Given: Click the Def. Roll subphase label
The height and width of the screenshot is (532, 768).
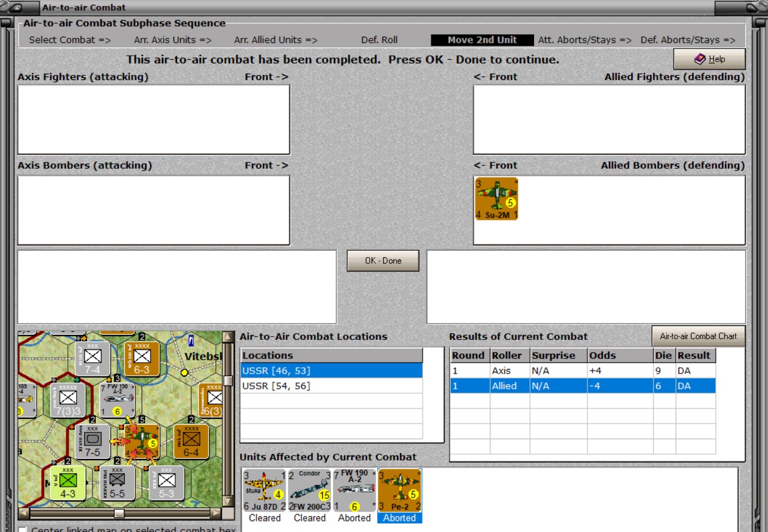Looking at the screenshot, I should click(379, 40).
